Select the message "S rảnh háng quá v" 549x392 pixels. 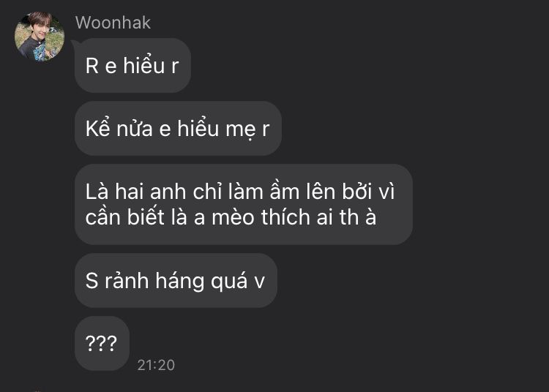coord(176,280)
